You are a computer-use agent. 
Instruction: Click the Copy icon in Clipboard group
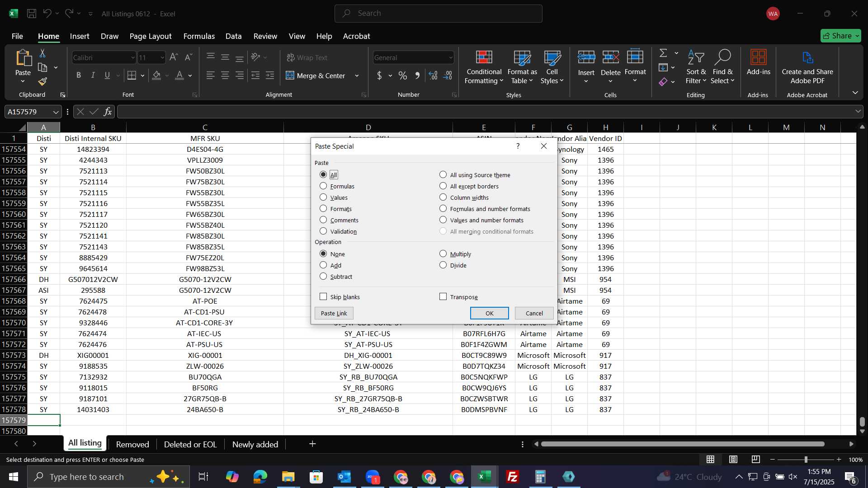point(42,68)
